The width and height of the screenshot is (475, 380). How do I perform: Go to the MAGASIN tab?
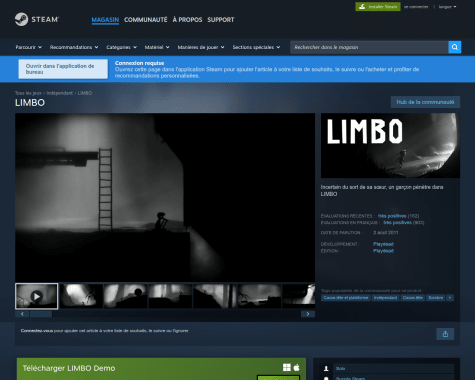point(105,20)
